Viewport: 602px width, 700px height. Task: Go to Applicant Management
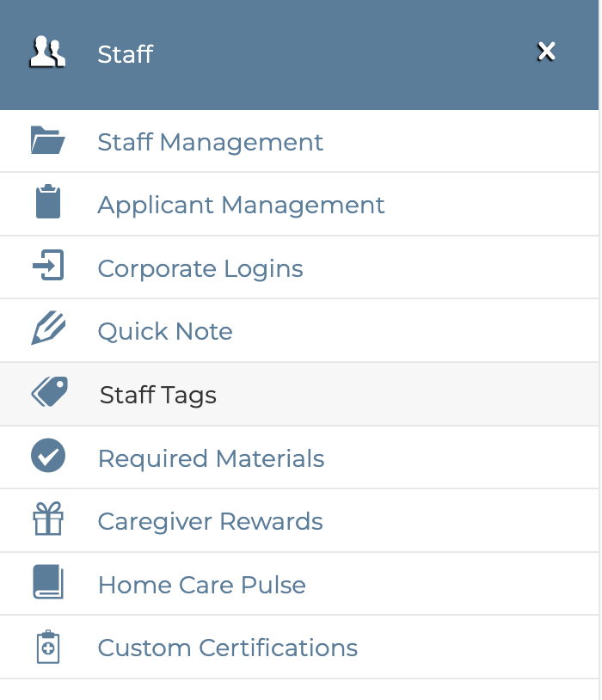[x=241, y=205]
